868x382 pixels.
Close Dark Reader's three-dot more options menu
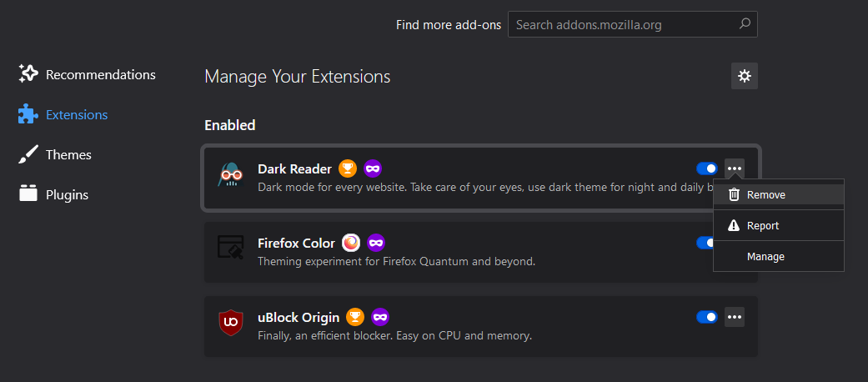[x=734, y=168]
